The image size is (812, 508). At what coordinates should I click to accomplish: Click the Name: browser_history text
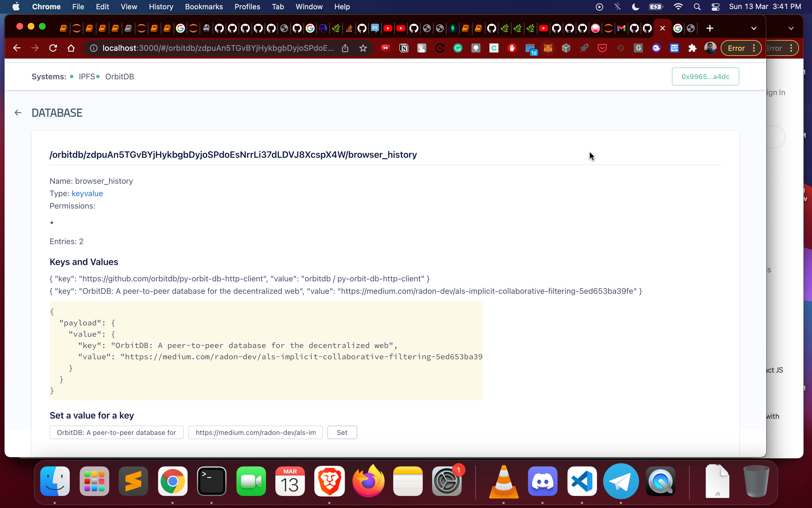(91, 181)
